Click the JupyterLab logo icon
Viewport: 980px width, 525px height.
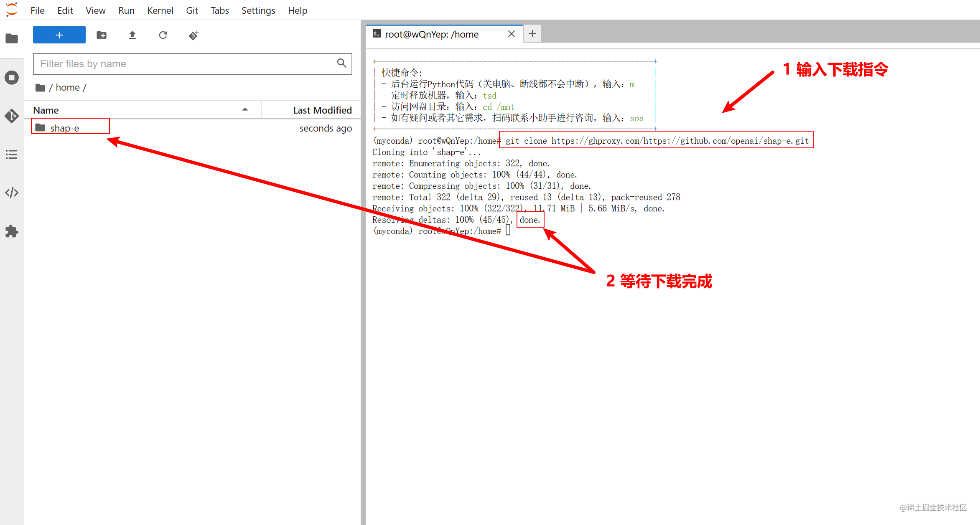[12, 10]
